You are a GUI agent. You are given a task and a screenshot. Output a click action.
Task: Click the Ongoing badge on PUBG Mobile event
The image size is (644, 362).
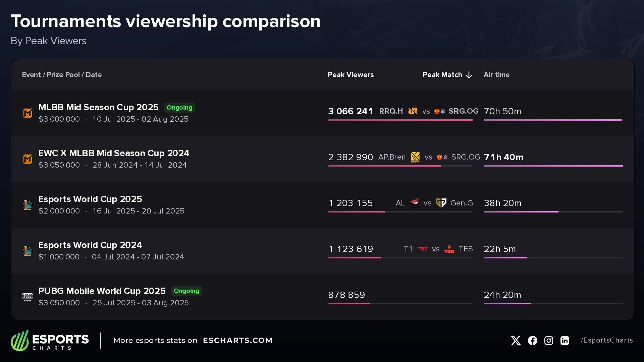[x=186, y=291]
